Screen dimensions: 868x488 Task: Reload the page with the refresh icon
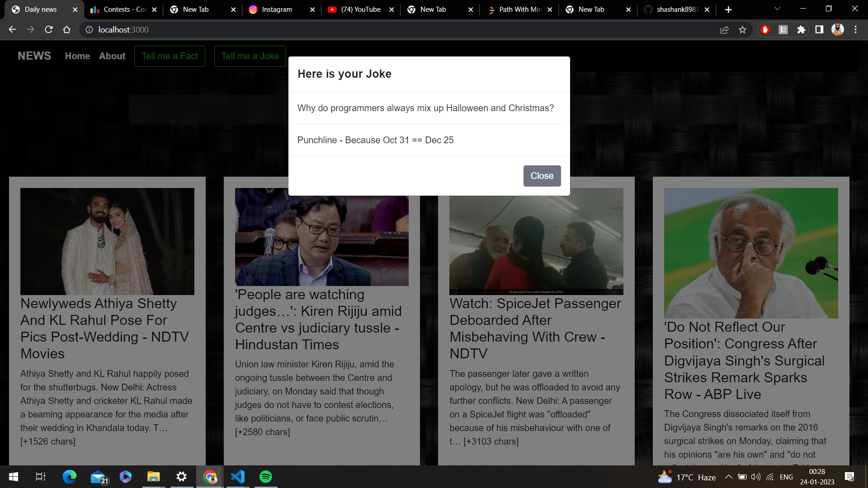49,29
